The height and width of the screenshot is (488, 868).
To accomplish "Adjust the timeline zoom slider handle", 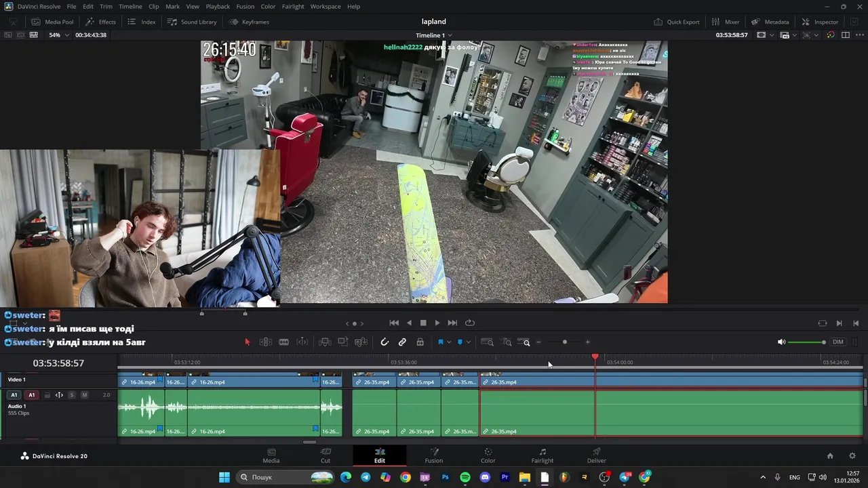I will pos(565,342).
